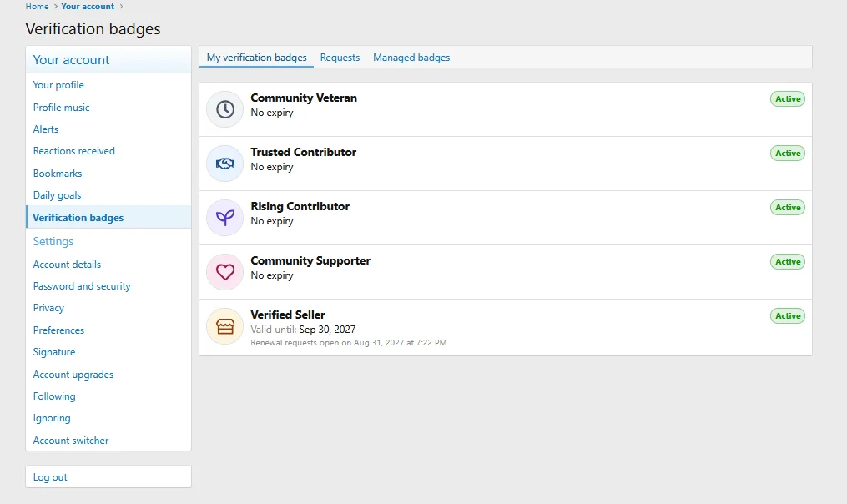
Task: Open Your profile in sidebar
Action: (x=58, y=85)
